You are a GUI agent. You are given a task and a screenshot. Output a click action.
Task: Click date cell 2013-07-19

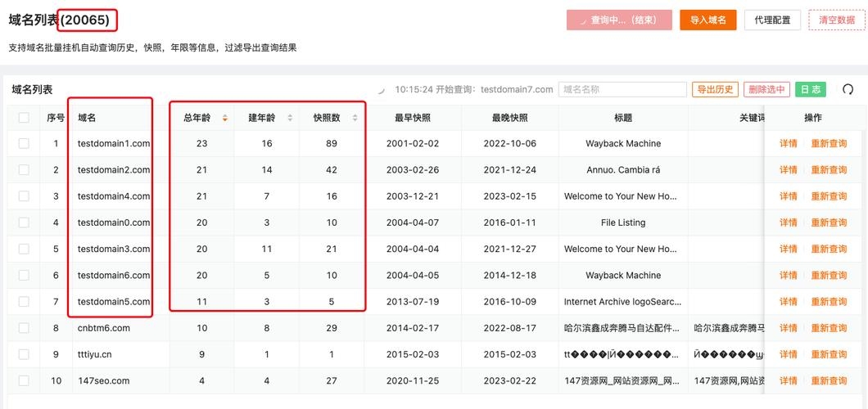413,302
